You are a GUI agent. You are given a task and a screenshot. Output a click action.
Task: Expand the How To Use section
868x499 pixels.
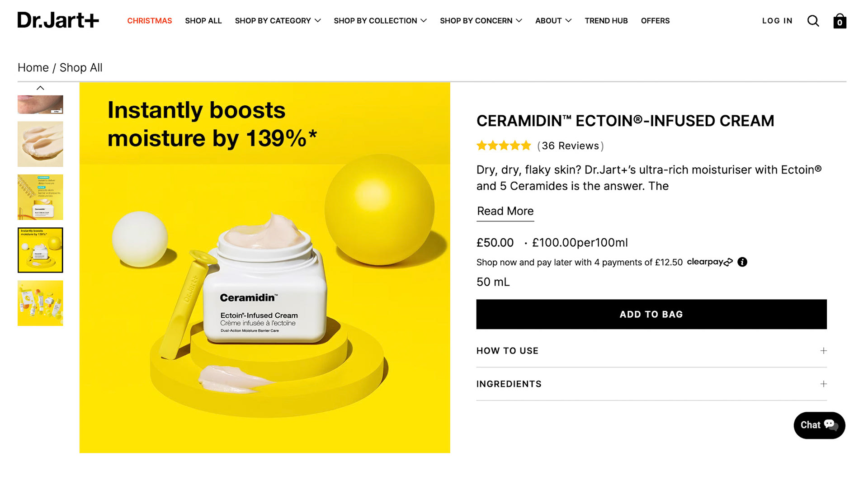651,351
